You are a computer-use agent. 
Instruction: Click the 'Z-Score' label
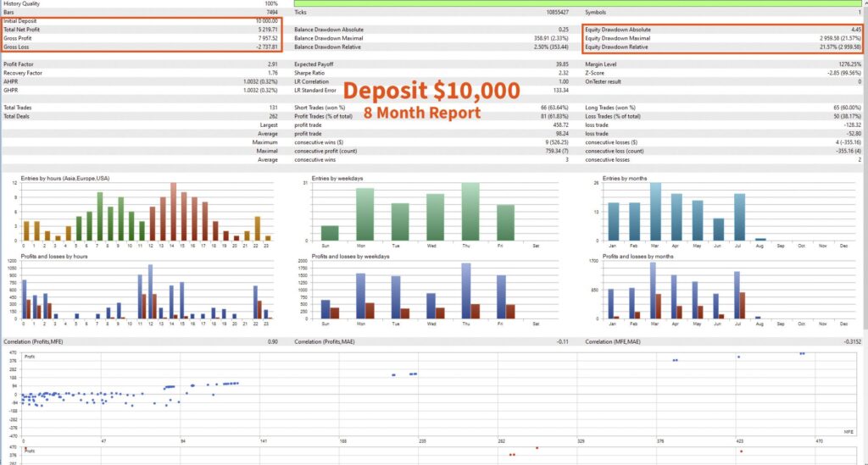point(594,73)
